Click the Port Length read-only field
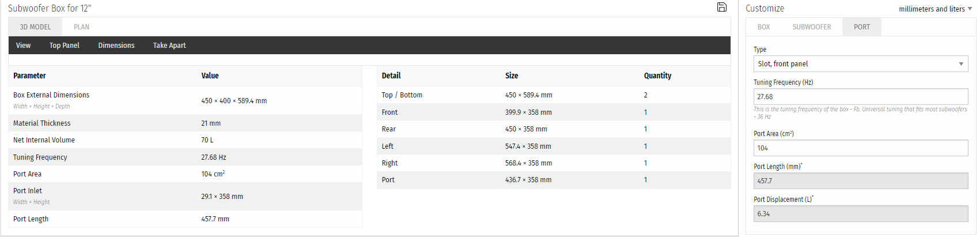Screen dimensions: 980x237 point(861,181)
